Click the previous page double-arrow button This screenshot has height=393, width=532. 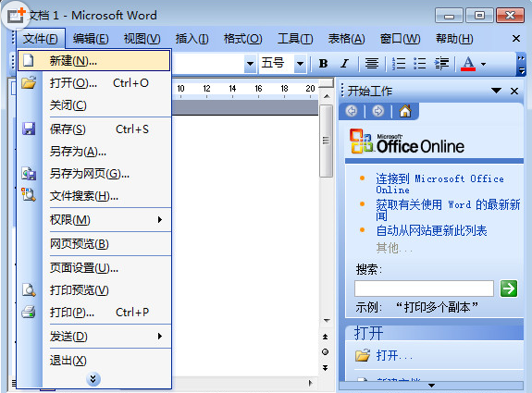tap(325, 337)
